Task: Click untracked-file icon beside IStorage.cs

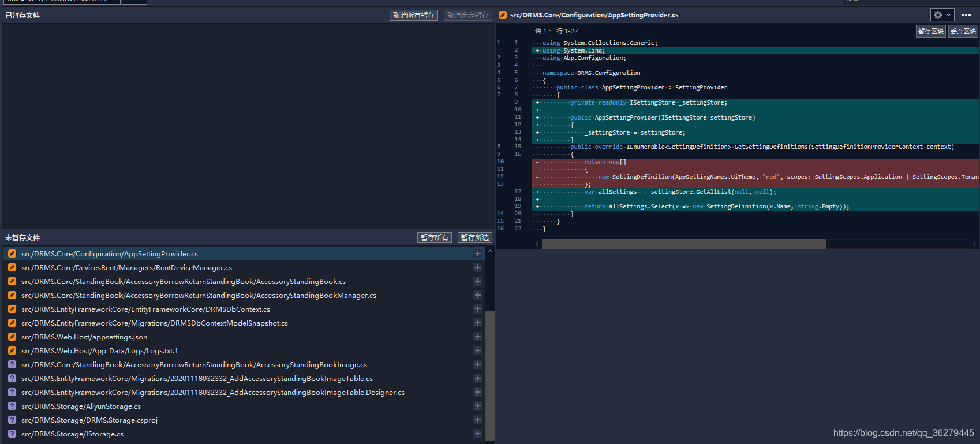Action: (x=12, y=434)
